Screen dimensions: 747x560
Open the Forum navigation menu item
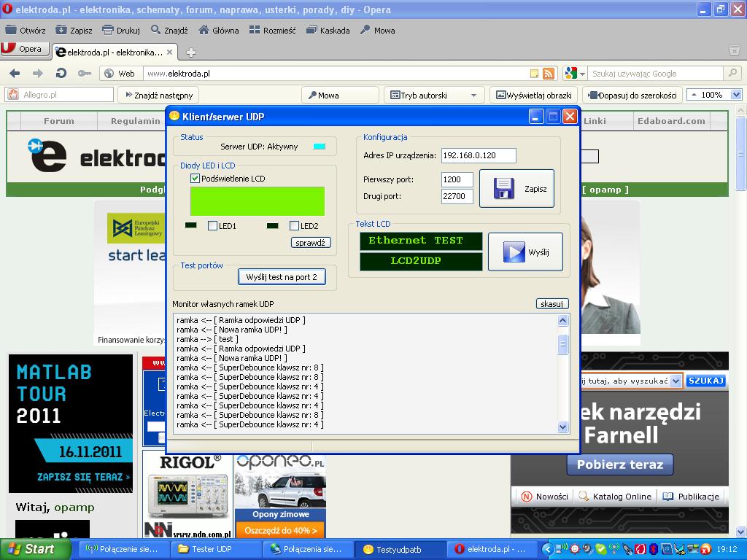59,121
